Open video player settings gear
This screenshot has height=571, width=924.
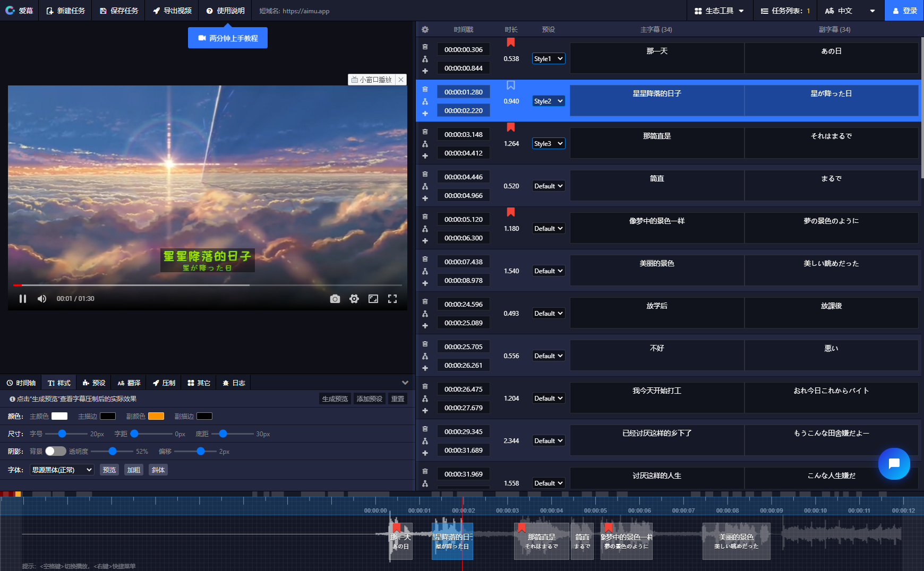(x=354, y=299)
